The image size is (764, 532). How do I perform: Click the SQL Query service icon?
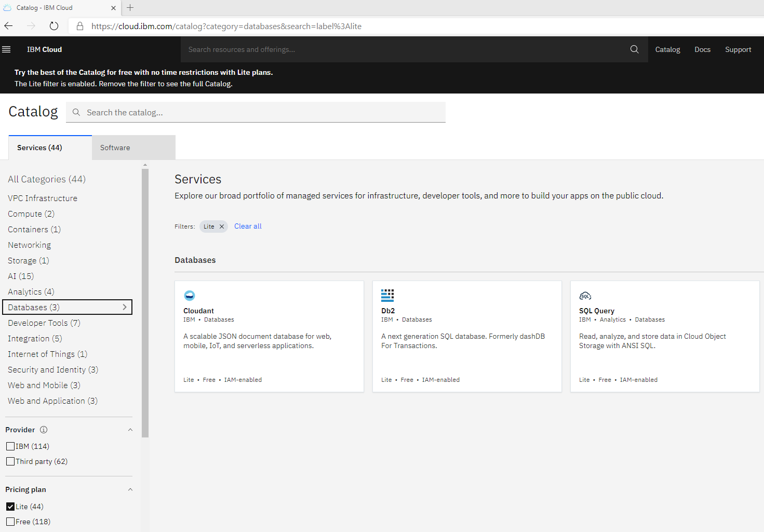click(585, 296)
